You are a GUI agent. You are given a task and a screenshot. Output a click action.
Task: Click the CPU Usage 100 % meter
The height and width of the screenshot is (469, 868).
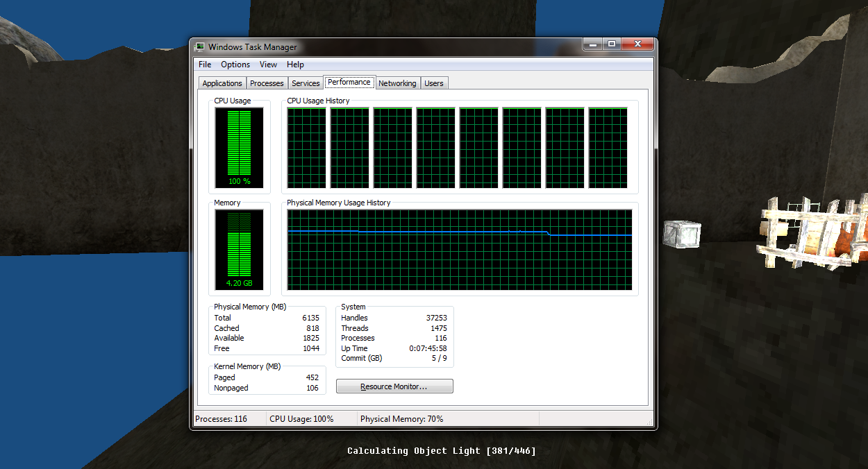click(x=240, y=147)
